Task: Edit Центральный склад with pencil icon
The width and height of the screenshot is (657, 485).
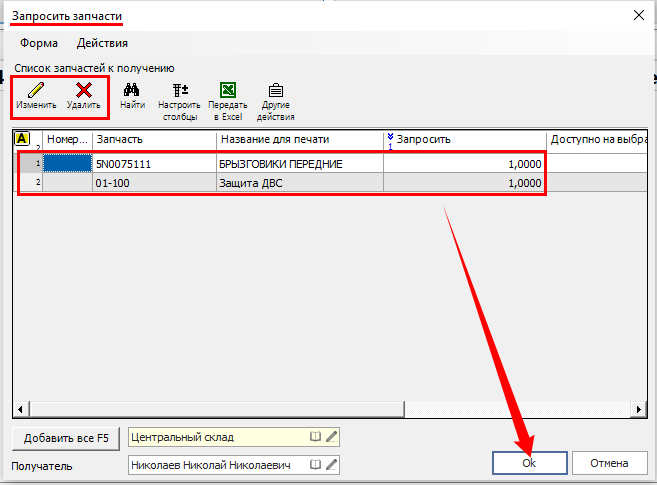Action: click(332, 437)
